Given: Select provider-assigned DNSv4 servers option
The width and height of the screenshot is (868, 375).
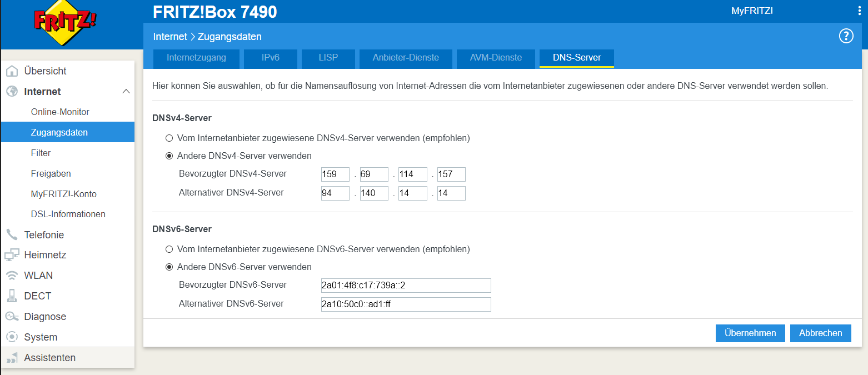Looking at the screenshot, I should (x=169, y=138).
